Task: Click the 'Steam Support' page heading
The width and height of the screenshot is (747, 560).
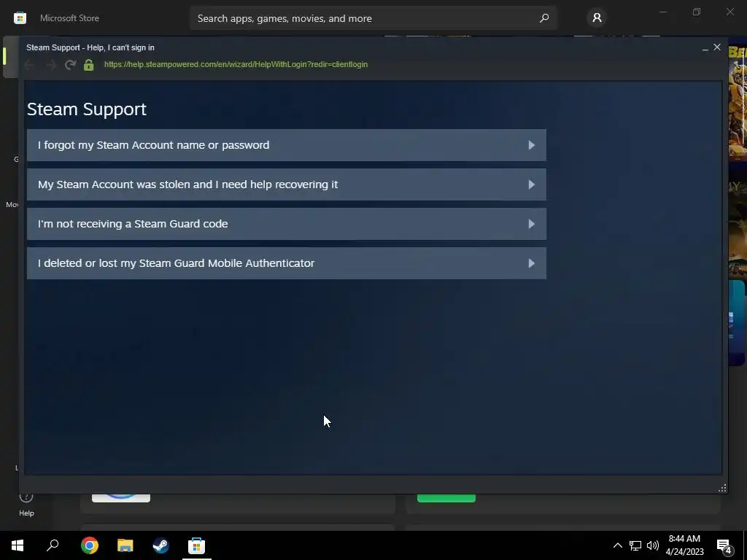Action: pos(87,109)
